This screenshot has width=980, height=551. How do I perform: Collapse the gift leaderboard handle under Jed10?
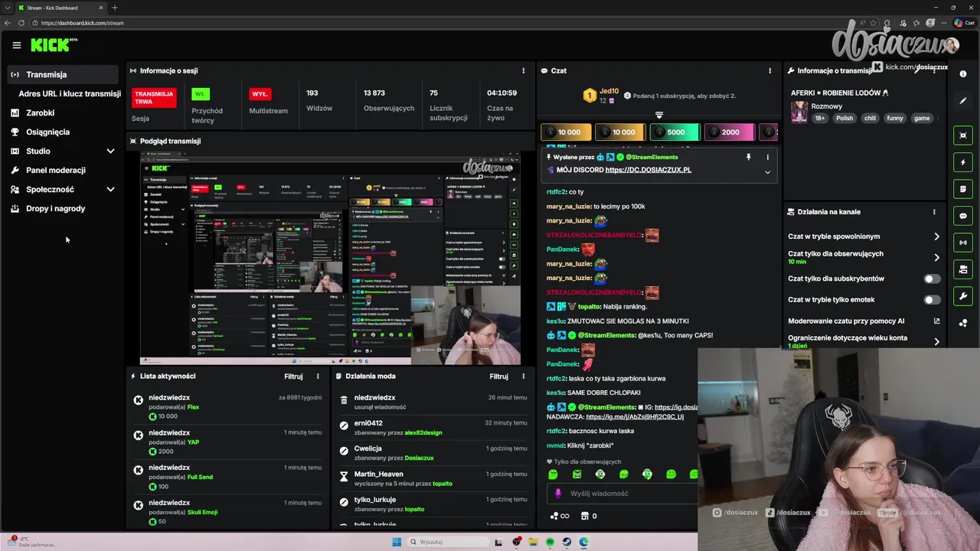click(658, 116)
